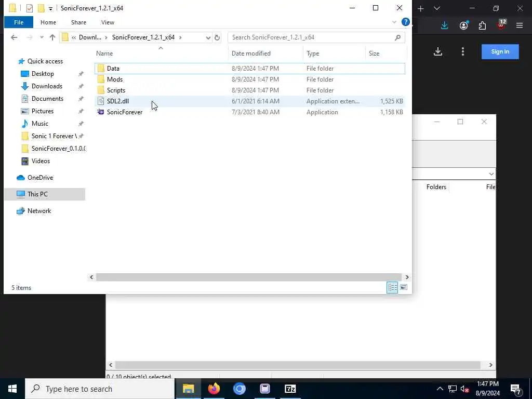Sort files by Type column
This screenshot has height=399, width=532.
[x=312, y=54]
